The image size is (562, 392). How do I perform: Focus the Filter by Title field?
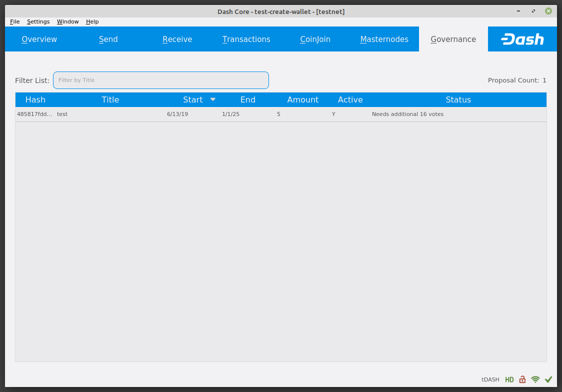161,80
